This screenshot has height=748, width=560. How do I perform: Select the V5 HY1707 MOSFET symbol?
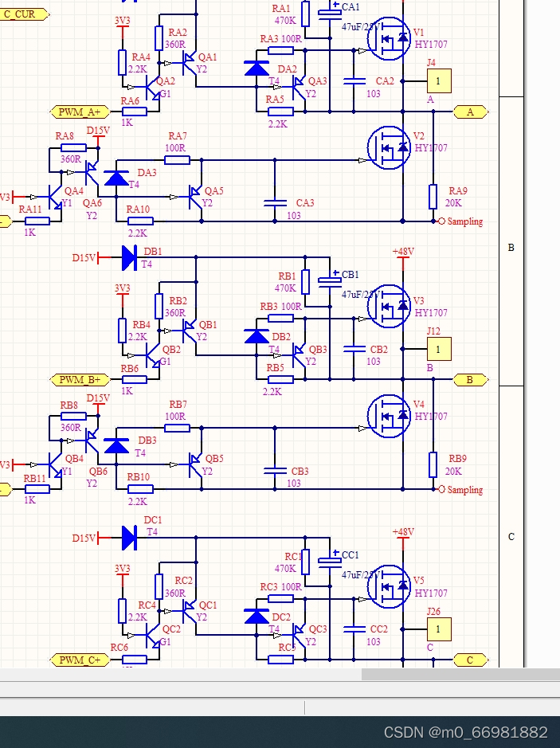(x=390, y=587)
